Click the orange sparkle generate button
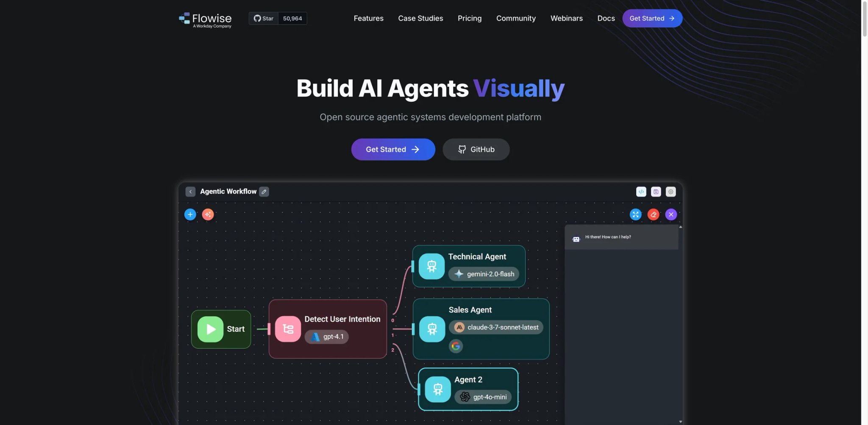 (x=208, y=214)
